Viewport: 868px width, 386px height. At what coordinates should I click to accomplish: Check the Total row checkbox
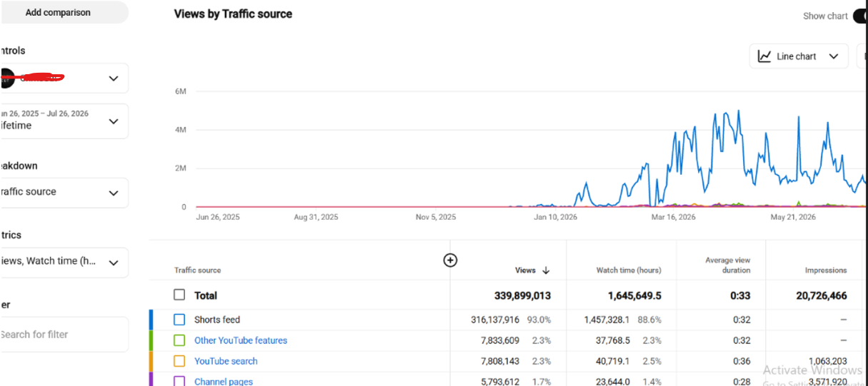(179, 295)
